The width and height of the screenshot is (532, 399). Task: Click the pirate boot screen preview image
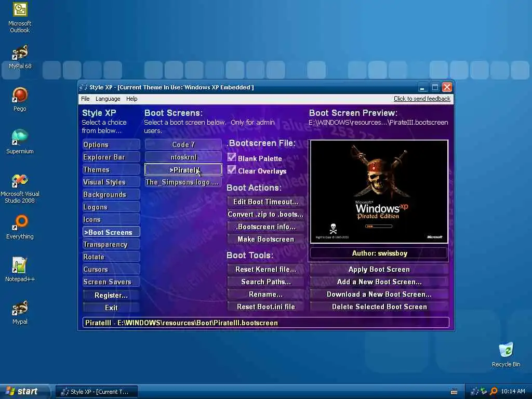379,192
